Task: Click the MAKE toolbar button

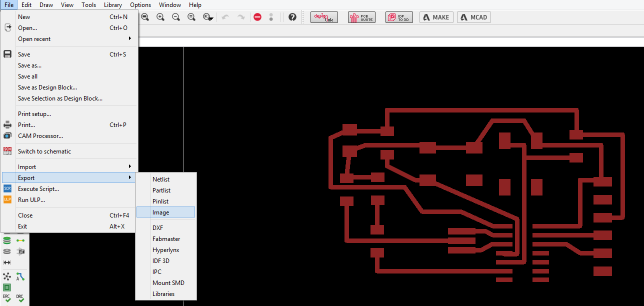Action: (436, 17)
